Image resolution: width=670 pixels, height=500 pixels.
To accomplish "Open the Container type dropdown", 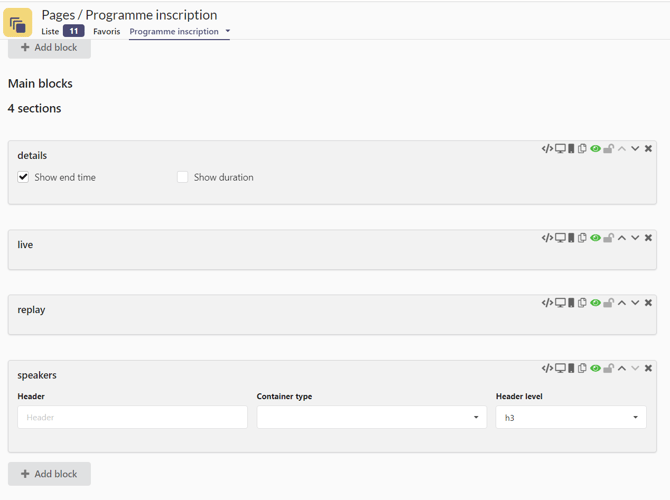I will pyautogui.click(x=371, y=417).
